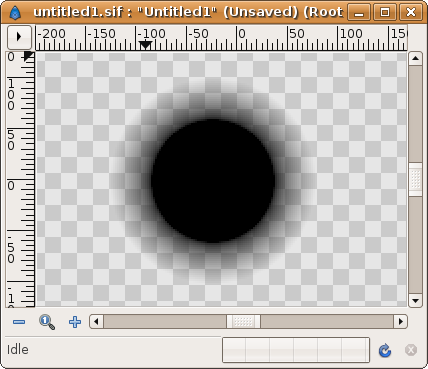This screenshot has height=369, width=428.
Task: Click the render progress bar
Action: tap(296, 350)
